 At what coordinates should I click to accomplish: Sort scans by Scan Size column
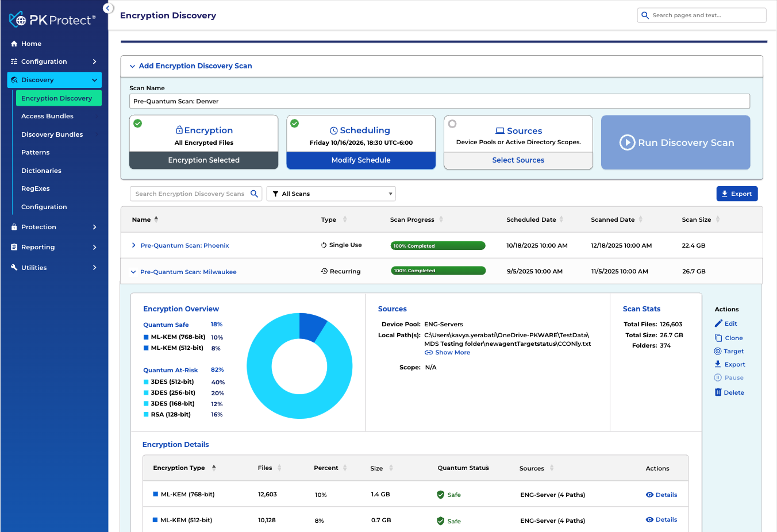point(718,219)
